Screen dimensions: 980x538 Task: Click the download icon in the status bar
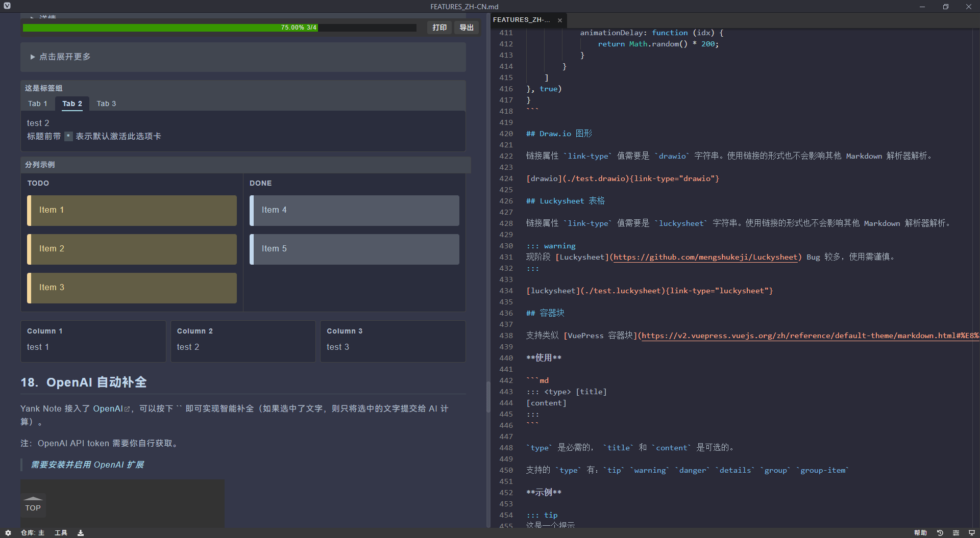pyautogui.click(x=81, y=532)
